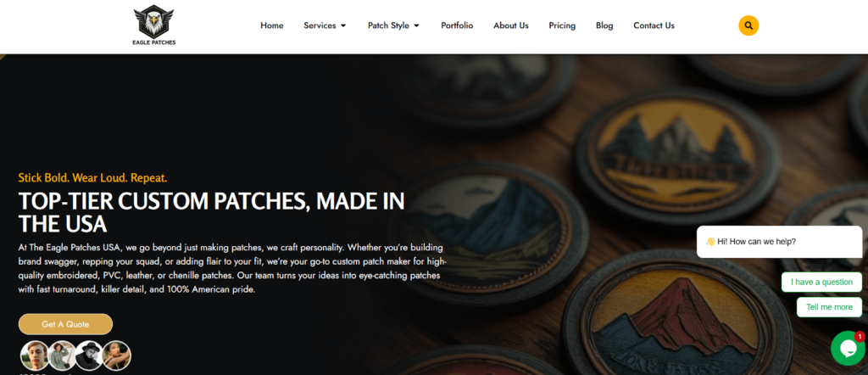The width and height of the screenshot is (868, 375).
Task: Click the fourth customer avatar photo
Action: (116, 355)
